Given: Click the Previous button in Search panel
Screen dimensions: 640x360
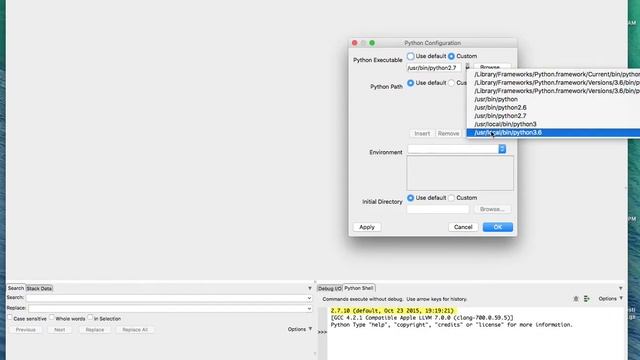Looking at the screenshot, I should pyautogui.click(x=26, y=329).
